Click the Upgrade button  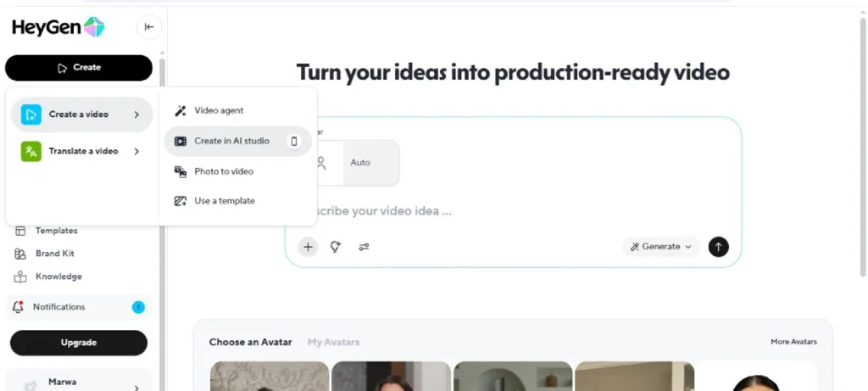click(79, 343)
